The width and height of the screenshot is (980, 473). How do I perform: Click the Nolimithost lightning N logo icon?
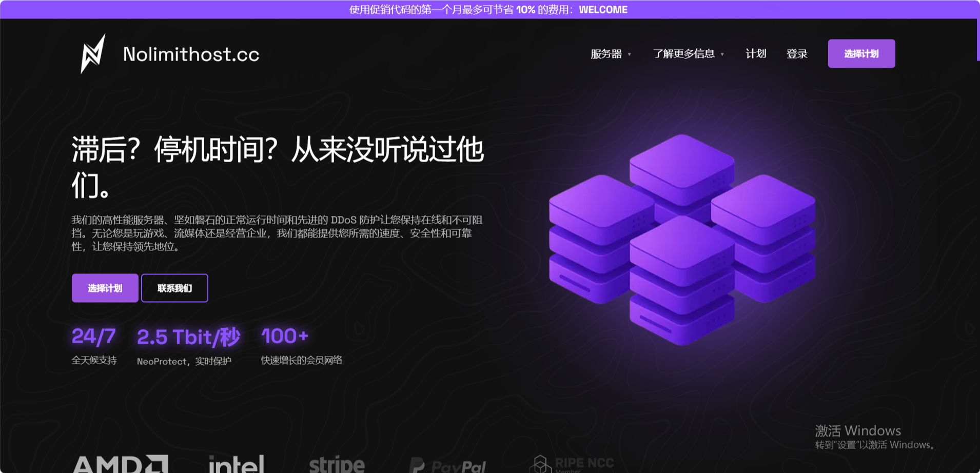(x=93, y=54)
